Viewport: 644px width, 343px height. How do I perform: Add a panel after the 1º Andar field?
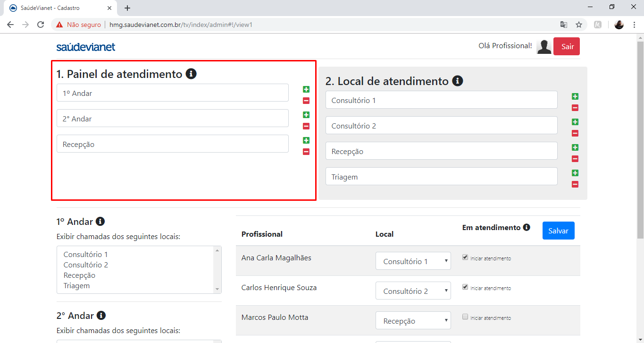(x=306, y=89)
